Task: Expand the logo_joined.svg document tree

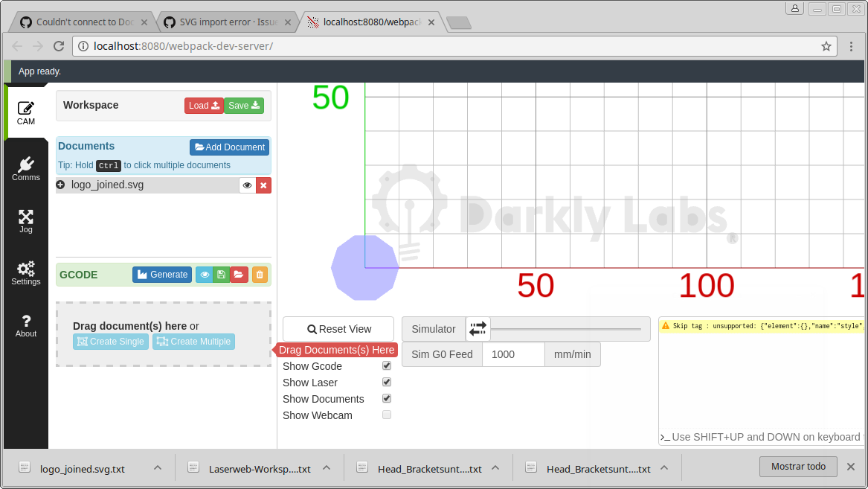Action: click(61, 185)
